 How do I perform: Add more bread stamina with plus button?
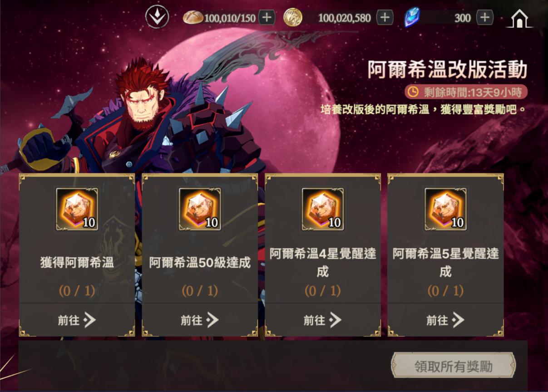pyautogui.click(x=267, y=18)
